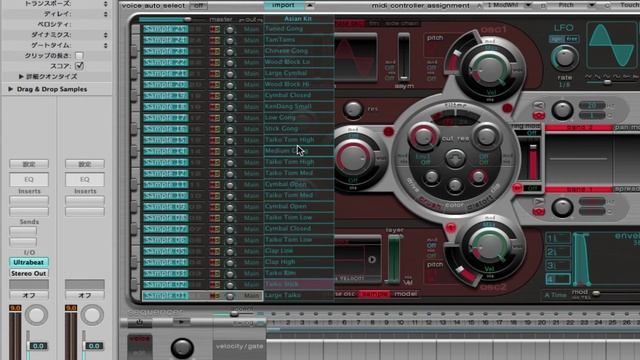Enable the スコア checkbox
The height and width of the screenshot is (360, 640).
click(80, 66)
